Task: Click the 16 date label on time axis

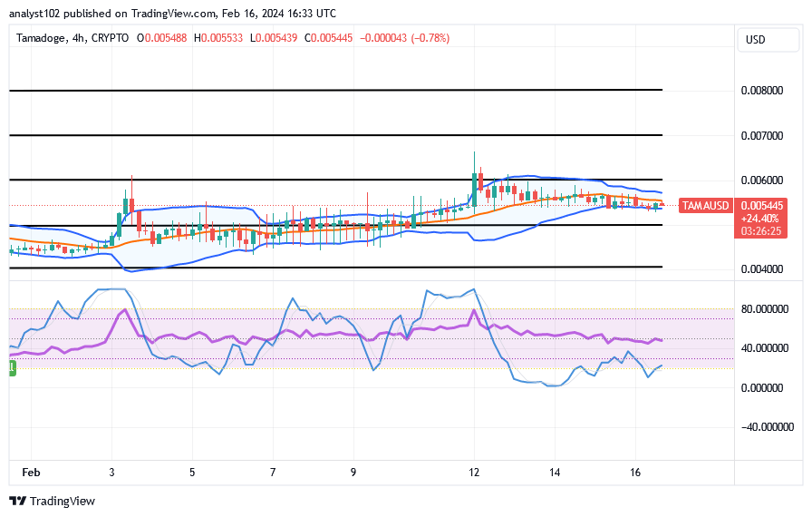Action: 635,473
